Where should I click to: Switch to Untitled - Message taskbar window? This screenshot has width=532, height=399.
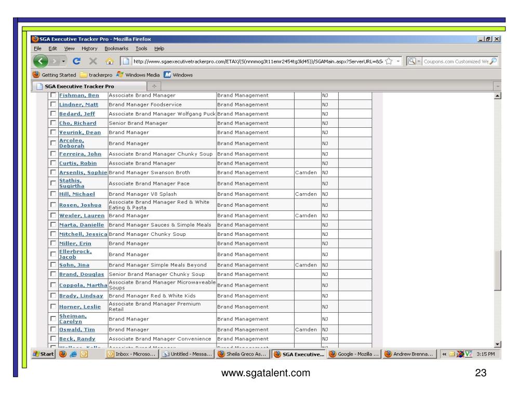pyautogui.click(x=187, y=354)
